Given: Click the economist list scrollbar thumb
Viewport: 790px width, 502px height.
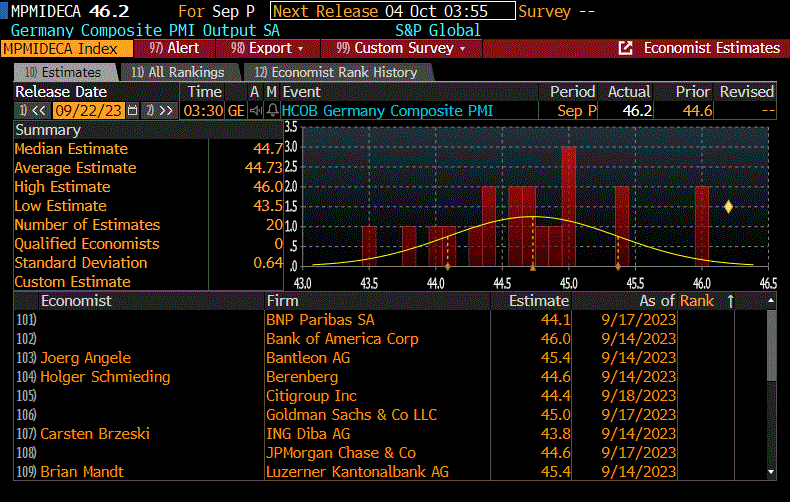Looking at the screenshot, I should (x=771, y=345).
